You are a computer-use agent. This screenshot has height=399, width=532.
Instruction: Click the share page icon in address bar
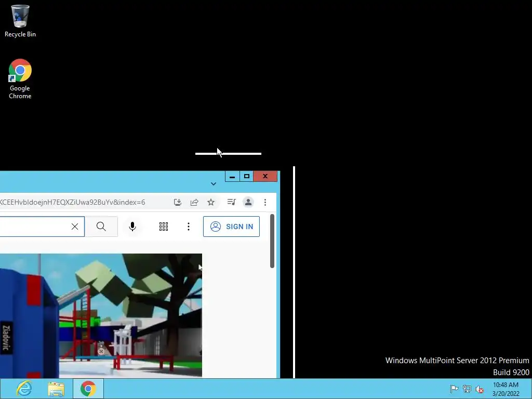coord(194,202)
